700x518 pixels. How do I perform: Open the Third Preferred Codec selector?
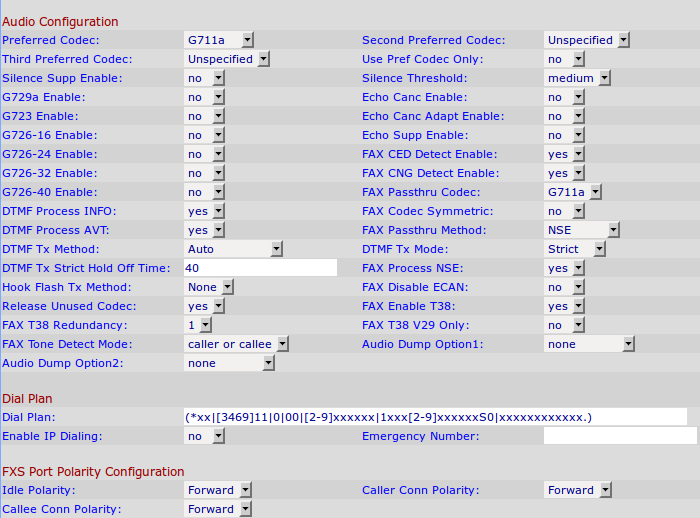(227, 59)
